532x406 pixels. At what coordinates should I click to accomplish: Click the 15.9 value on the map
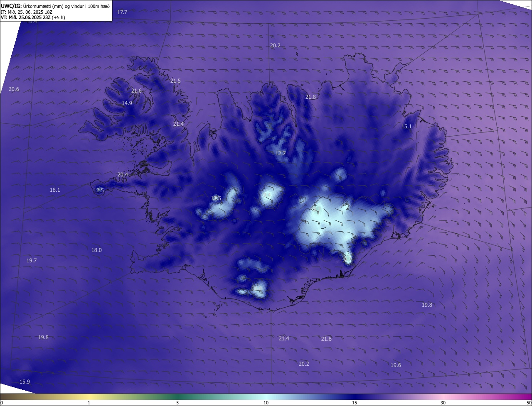[x=25, y=382]
